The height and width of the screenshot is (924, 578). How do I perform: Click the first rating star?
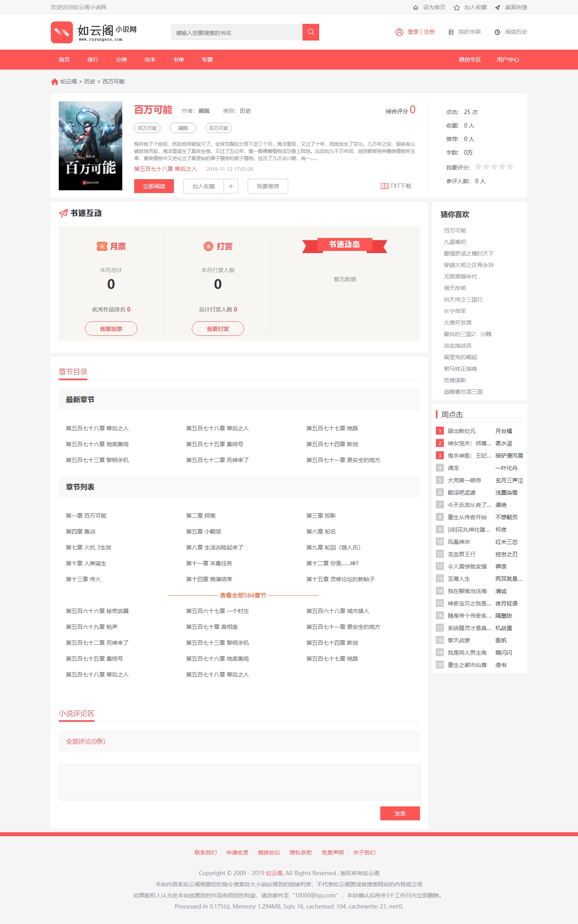click(478, 167)
